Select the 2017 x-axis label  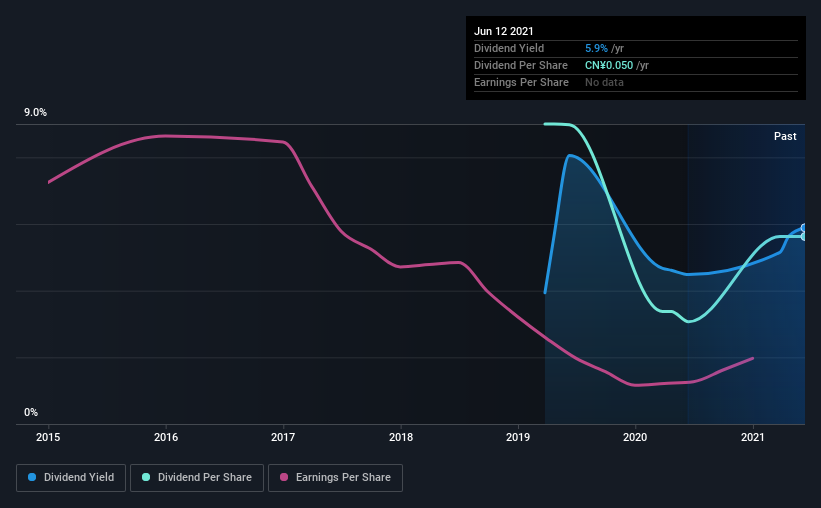283,437
